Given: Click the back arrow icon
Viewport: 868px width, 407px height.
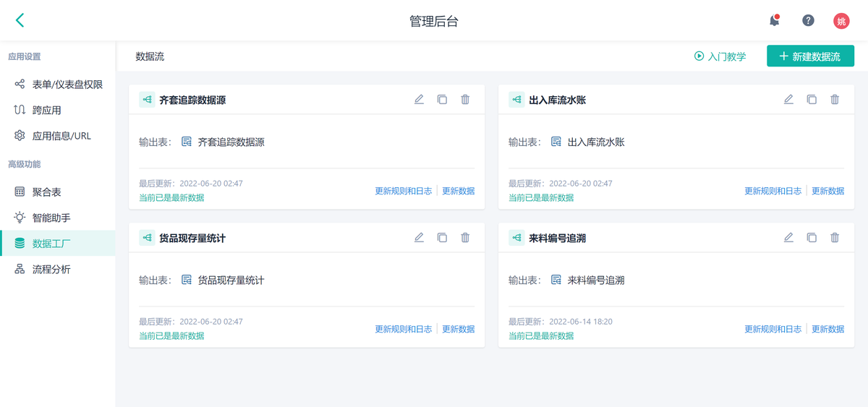Looking at the screenshot, I should click(x=20, y=20).
